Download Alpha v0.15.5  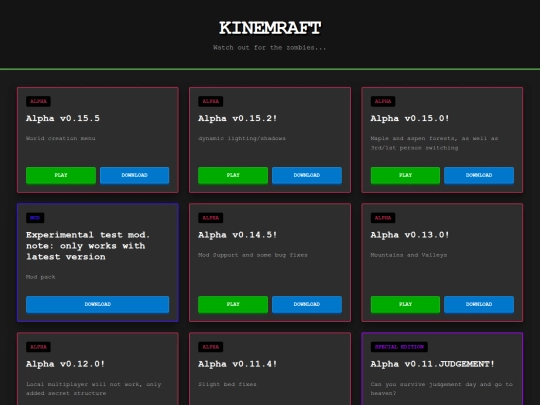pyautogui.click(x=135, y=175)
